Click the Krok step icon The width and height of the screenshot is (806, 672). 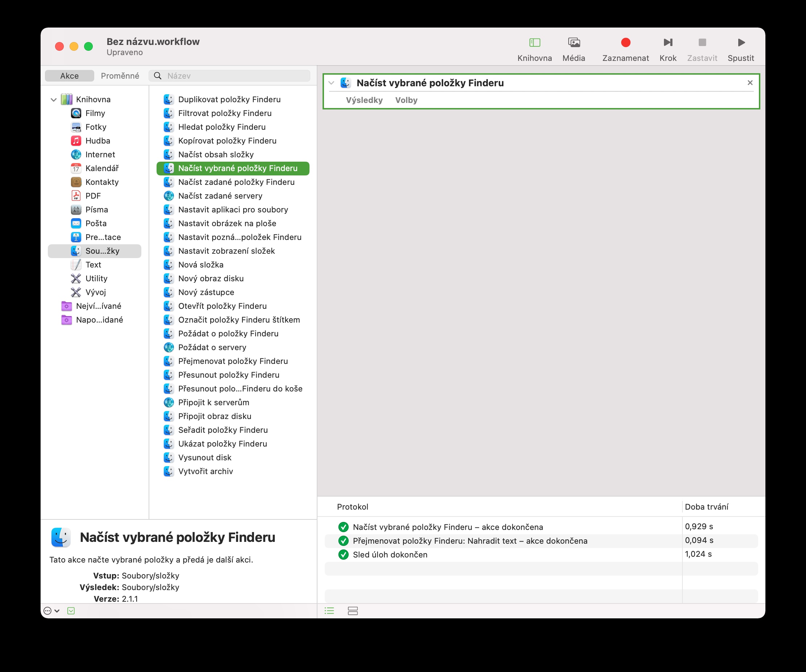coord(668,43)
